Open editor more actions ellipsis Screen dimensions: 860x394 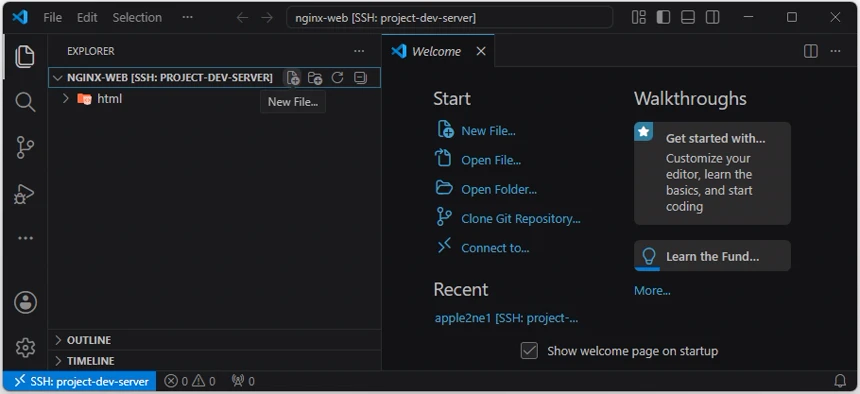pos(835,51)
